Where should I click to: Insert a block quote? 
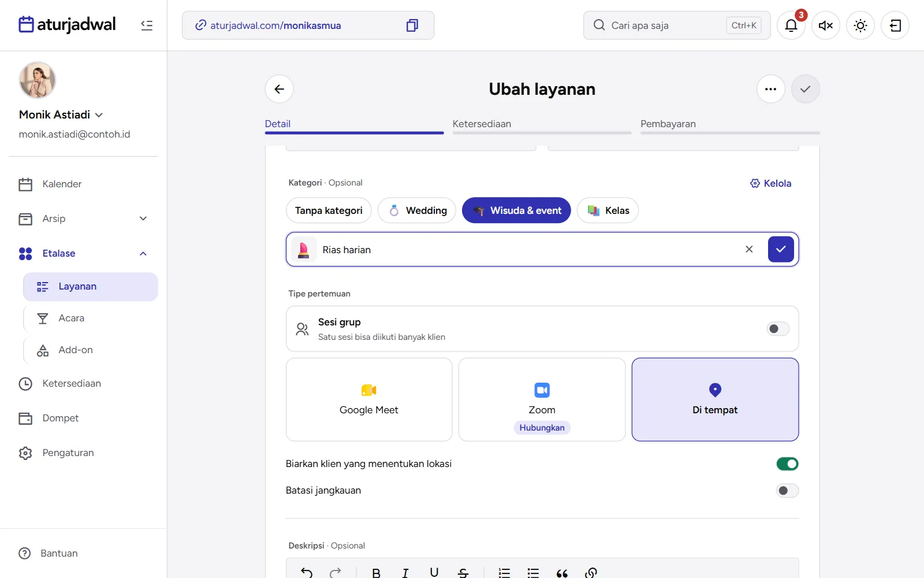pyautogui.click(x=562, y=573)
